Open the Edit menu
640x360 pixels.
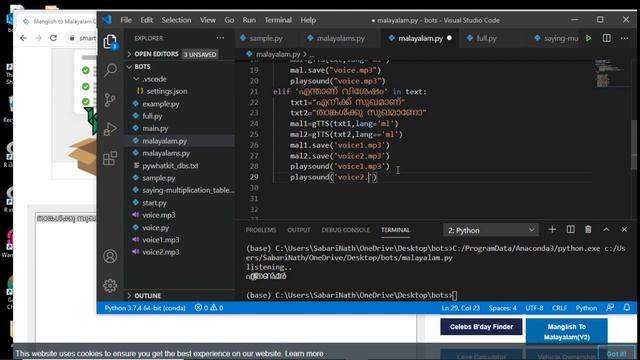[147, 20]
